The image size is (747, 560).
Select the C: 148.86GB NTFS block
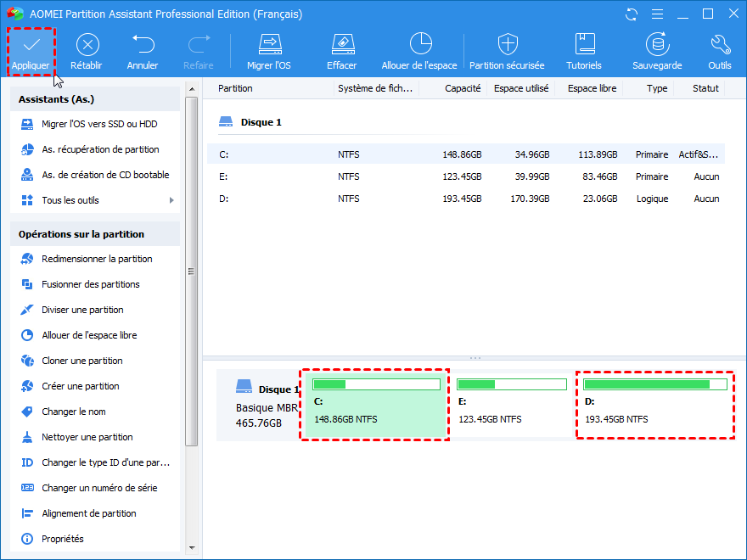click(375, 406)
